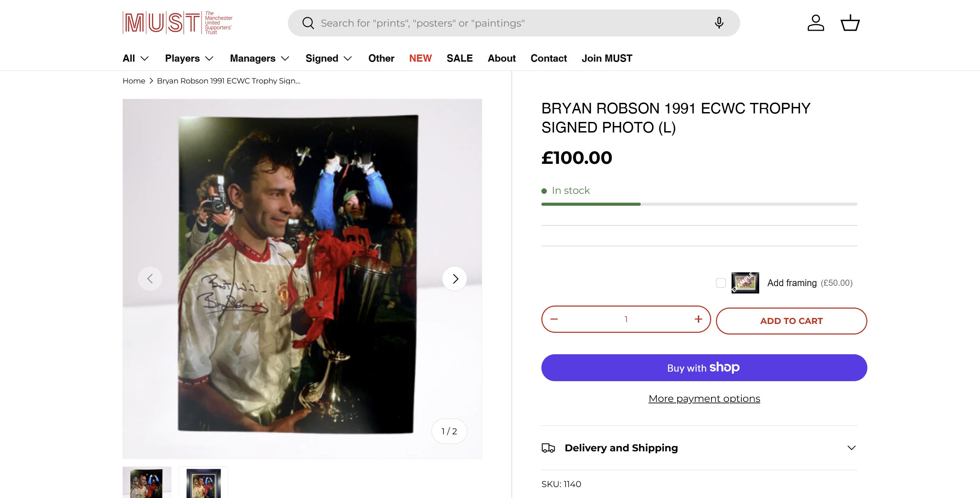The width and height of the screenshot is (980, 498).
Task: Open the Managers dropdown
Action: tap(259, 58)
